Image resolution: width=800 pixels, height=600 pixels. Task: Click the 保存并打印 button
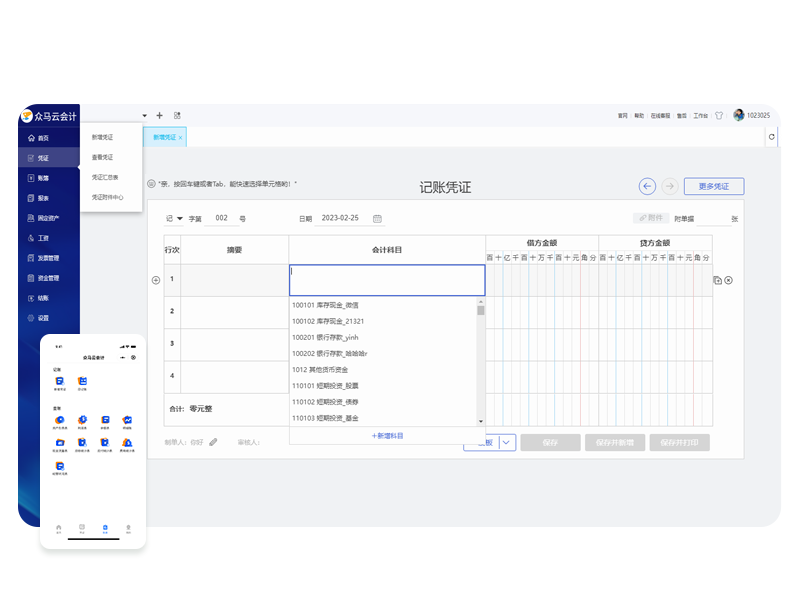tap(679, 442)
